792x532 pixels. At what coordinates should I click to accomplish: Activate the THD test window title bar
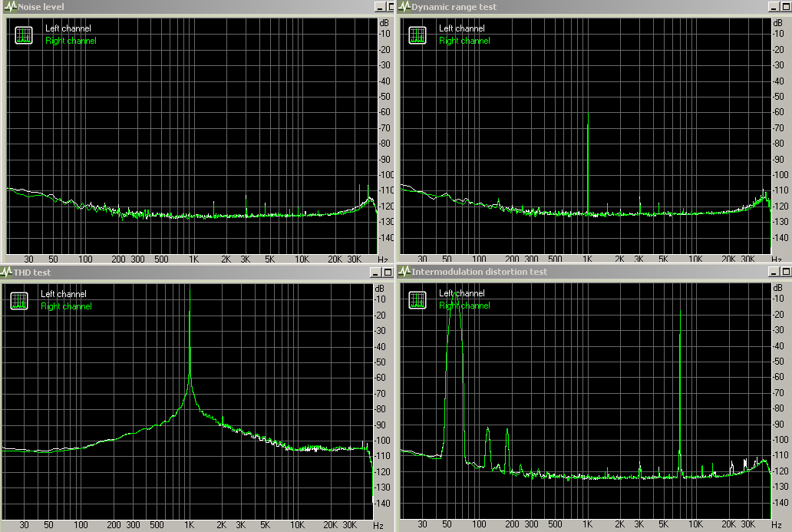[x=192, y=272]
